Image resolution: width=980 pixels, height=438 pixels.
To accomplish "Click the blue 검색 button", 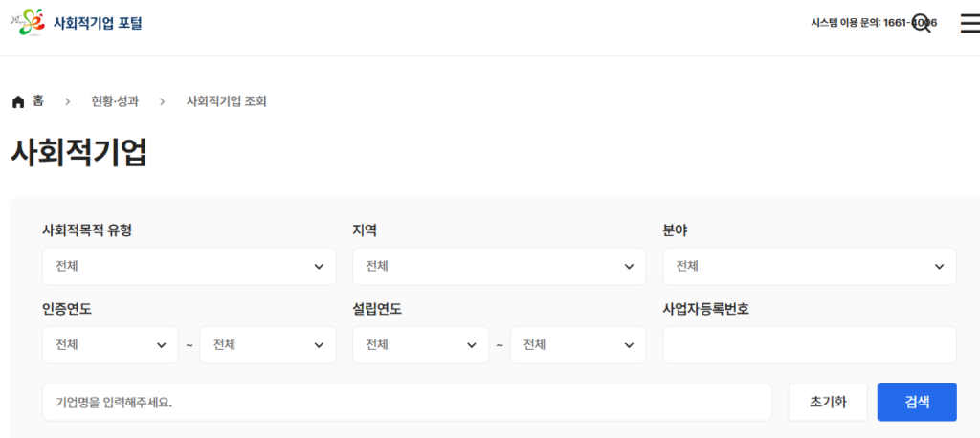I will pyautogui.click(x=916, y=403).
